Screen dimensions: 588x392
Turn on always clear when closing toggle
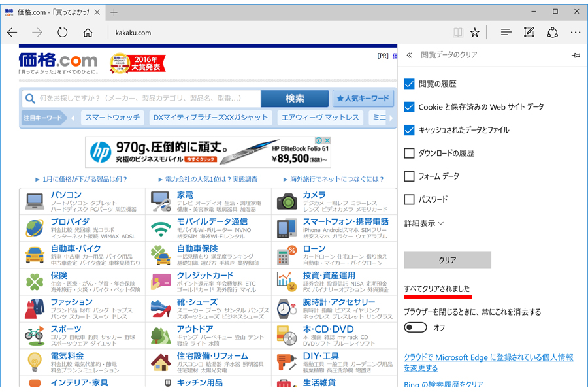[x=416, y=327]
